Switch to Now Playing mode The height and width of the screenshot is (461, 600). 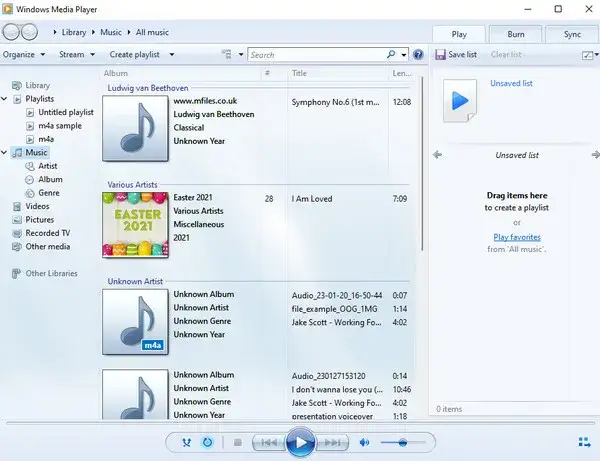584,442
